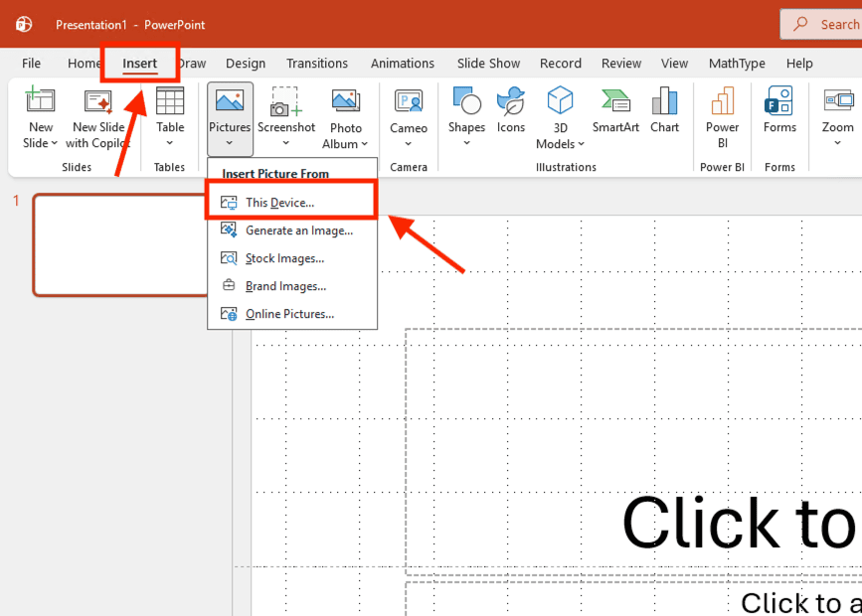Click the Shapes icon
Screen dimensions: 862x616
click(466, 100)
